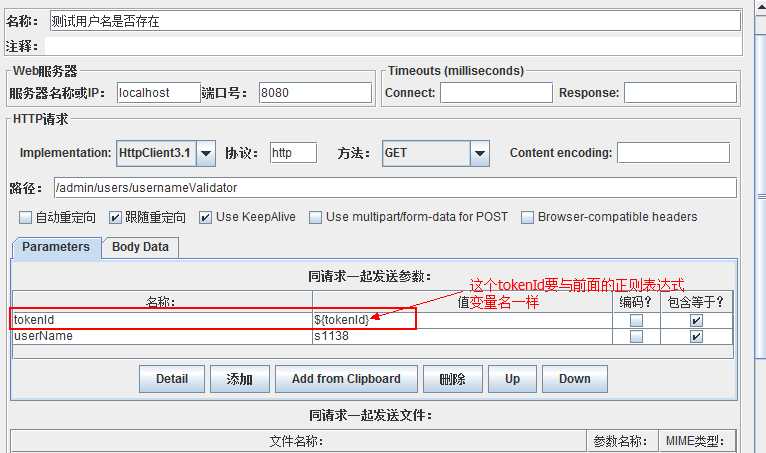The width and height of the screenshot is (766, 453).
Task: Toggle include-equals checkbox for tokenId row
Action: pos(696,321)
